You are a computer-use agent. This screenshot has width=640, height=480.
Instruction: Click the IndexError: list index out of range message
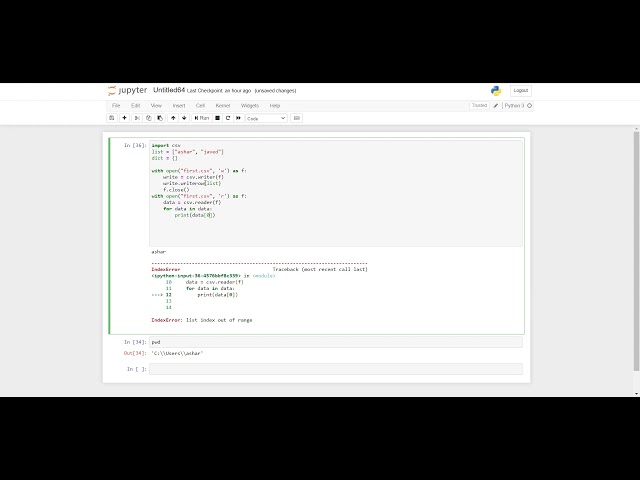point(202,320)
